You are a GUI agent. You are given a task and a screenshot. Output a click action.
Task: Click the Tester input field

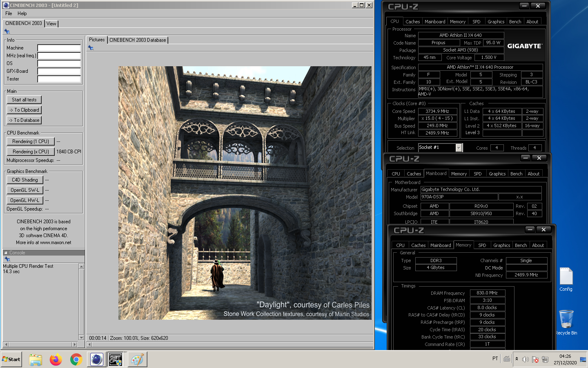[59, 79]
